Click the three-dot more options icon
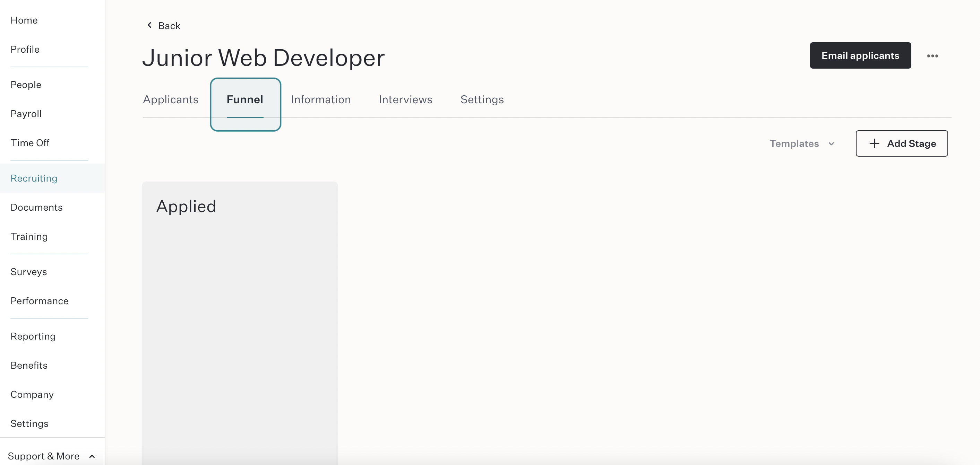The height and width of the screenshot is (465, 980). 932,56
